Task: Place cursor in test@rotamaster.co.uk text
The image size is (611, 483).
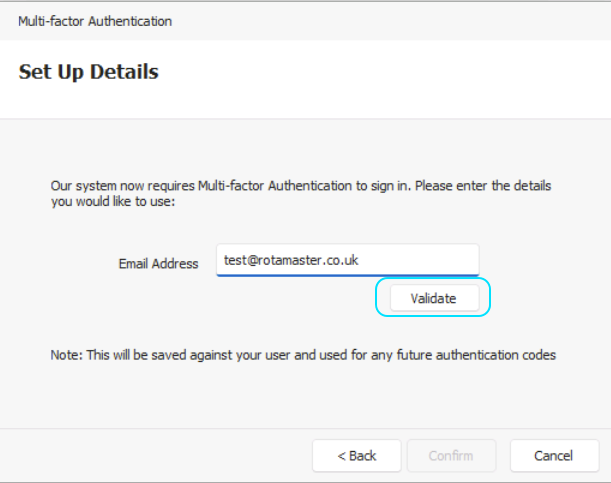Action: 291,260
